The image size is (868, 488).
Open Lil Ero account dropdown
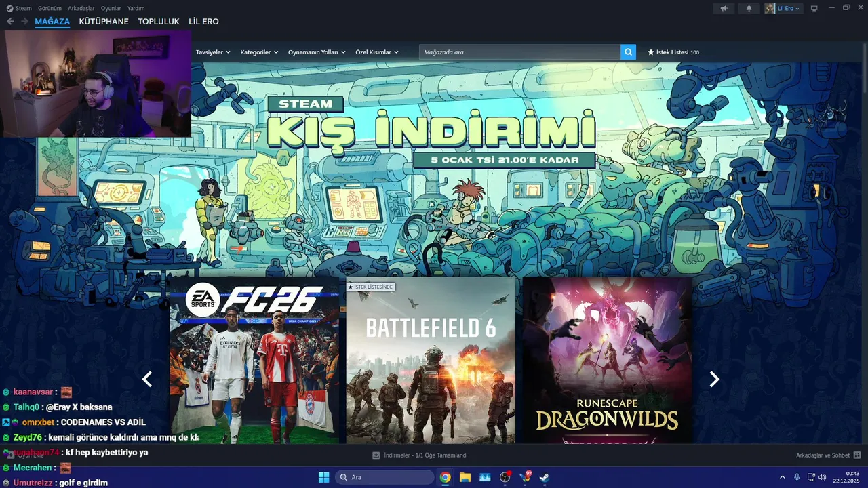point(784,8)
